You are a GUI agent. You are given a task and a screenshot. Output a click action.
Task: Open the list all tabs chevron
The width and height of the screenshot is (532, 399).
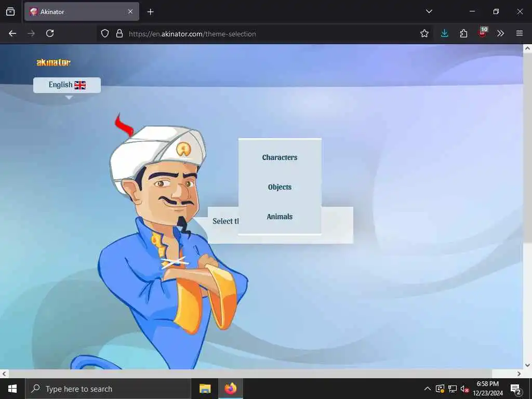(429, 11)
